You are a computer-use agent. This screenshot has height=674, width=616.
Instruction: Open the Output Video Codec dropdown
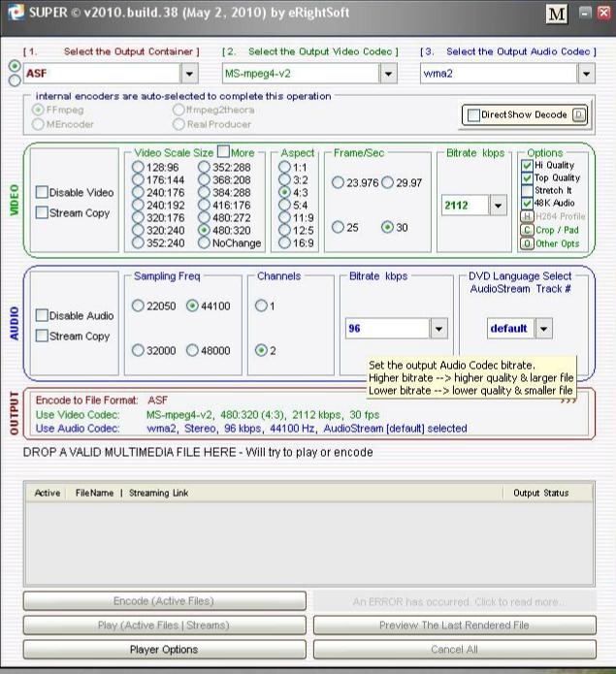pos(388,74)
